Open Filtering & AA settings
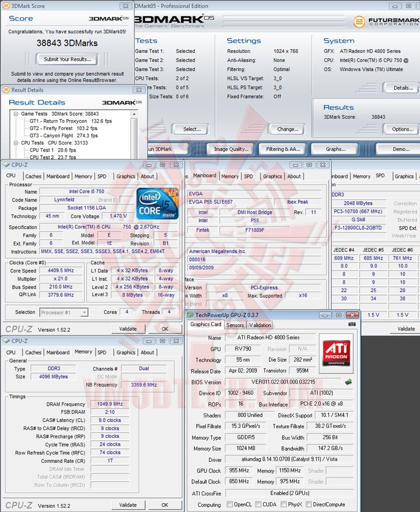The height and width of the screenshot is (512, 420). coord(283,149)
